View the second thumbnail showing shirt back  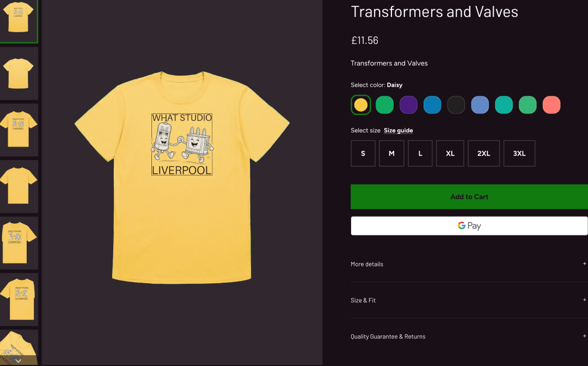coord(19,73)
